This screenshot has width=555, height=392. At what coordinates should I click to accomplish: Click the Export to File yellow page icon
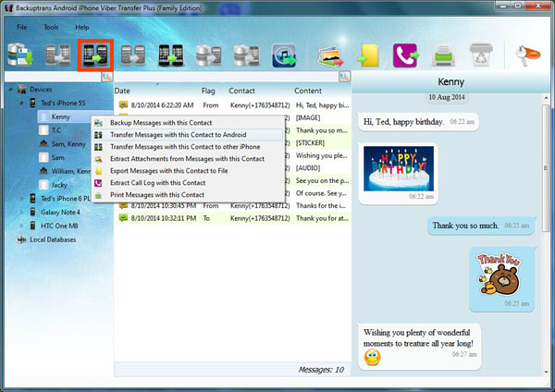(368, 55)
